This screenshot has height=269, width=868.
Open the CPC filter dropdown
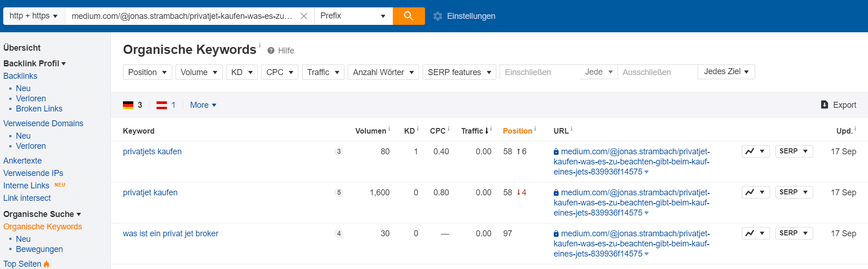tap(280, 72)
